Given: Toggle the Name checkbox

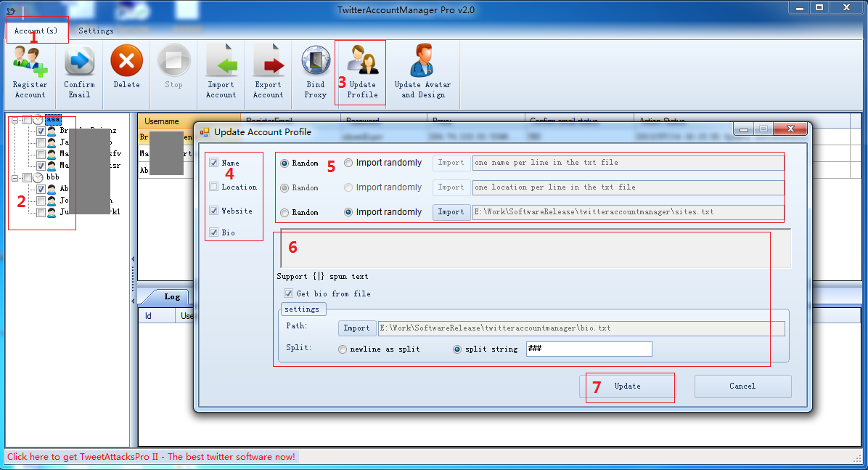Looking at the screenshot, I should tap(213, 163).
